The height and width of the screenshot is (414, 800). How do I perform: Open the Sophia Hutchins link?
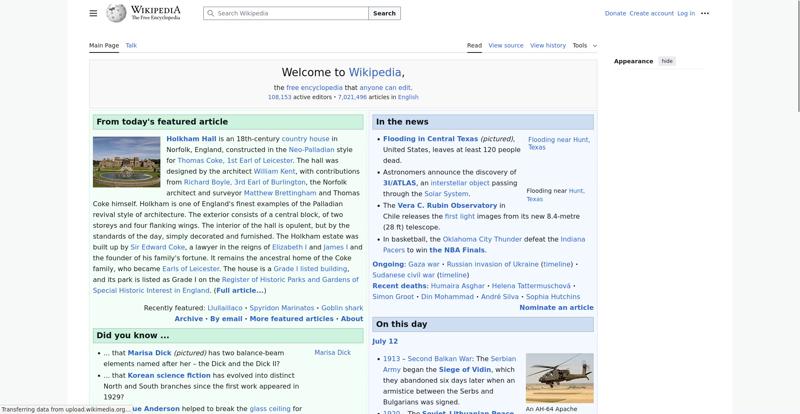(x=553, y=297)
